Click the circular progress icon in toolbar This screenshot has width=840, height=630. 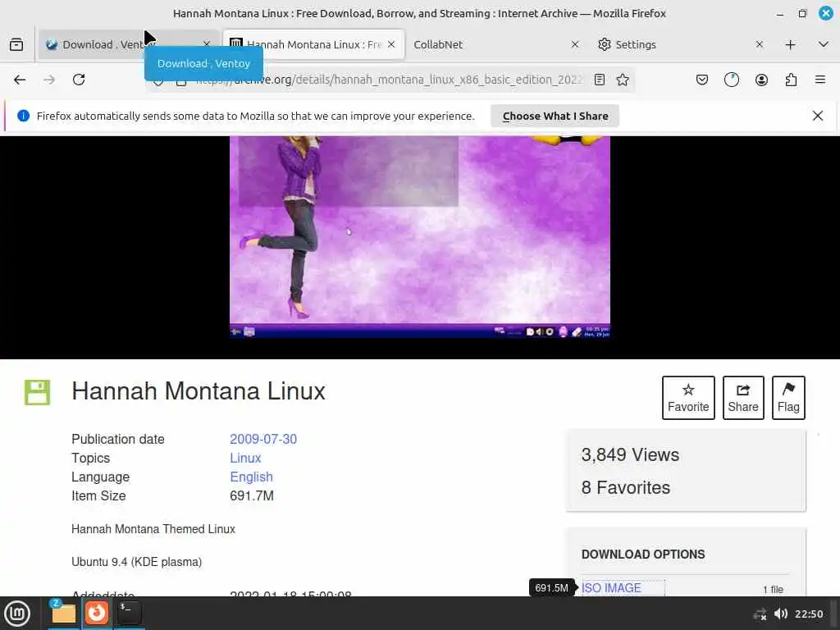[731, 80]
